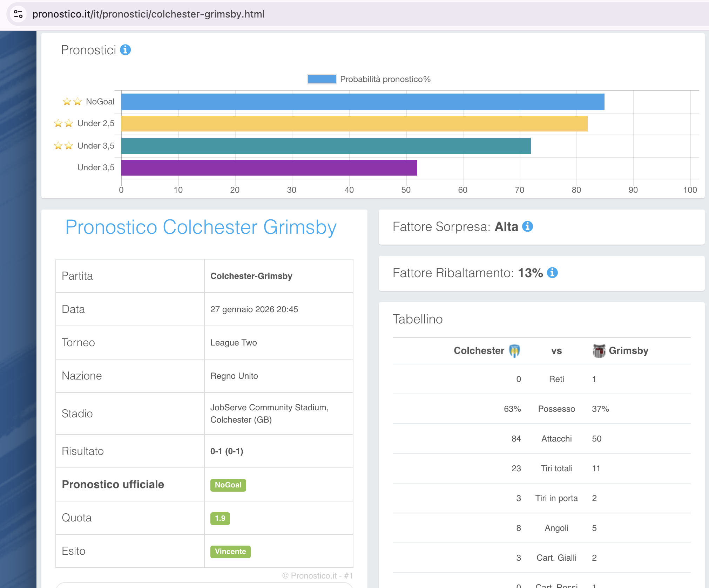Click the info icon next to Pronostici
The width and height of the screenshot is (709, 588).
(125, 50)
